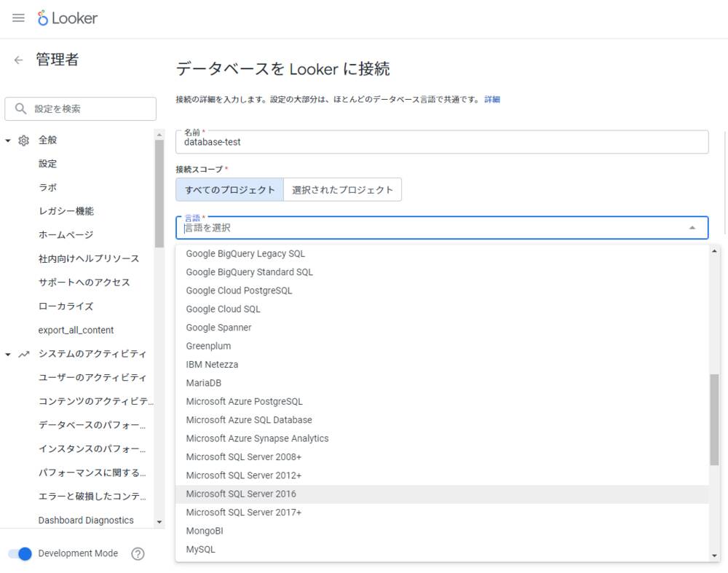The width and height of the screenshot is (728, 573).
Task: Select 選択されたプロジェクト scope option
Action: 342,190
